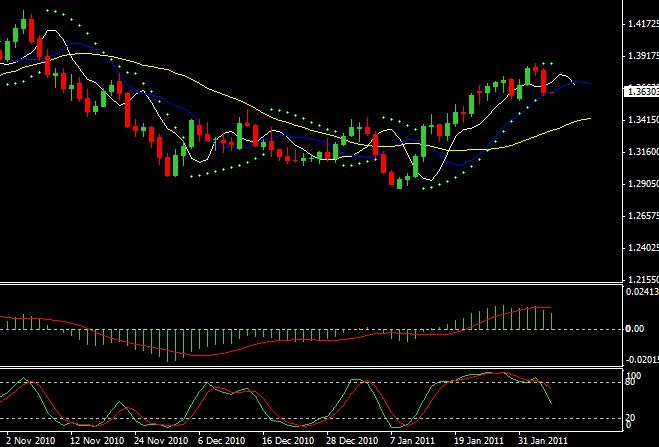
Task: Click the MACD lower scale value -0.0201
Action: click(x=642, y=360)
